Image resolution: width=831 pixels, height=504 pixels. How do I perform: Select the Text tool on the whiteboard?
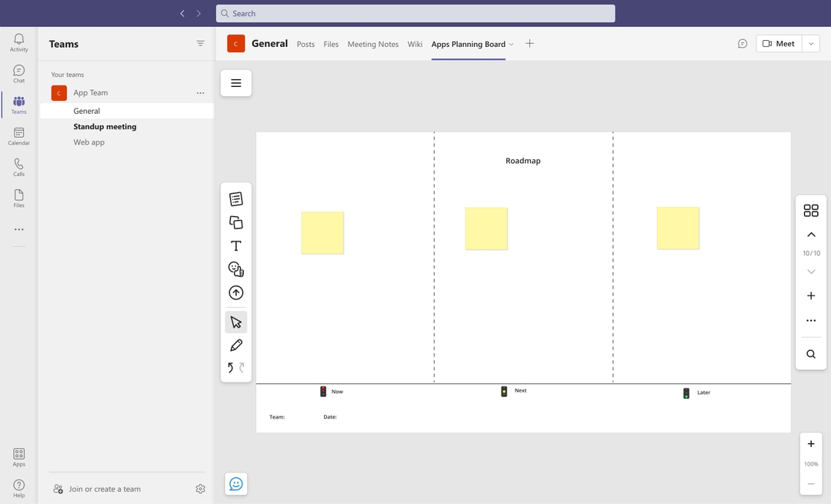point(235,245)
